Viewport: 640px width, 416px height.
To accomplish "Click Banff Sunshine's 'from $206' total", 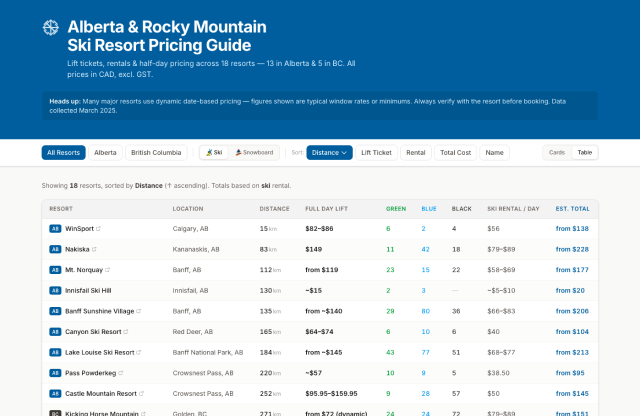I will [572, 311].
